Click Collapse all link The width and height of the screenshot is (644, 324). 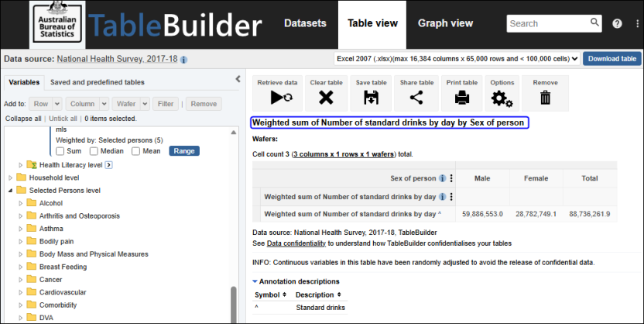pos(23,119)
